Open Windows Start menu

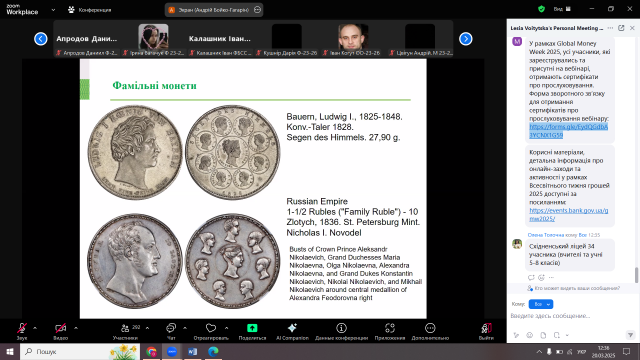click(10, 351)
